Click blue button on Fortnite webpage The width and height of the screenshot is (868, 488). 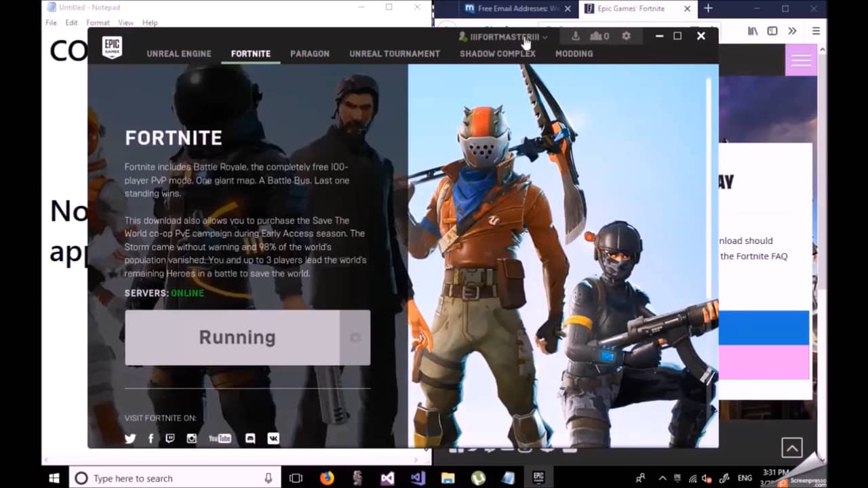764,328
